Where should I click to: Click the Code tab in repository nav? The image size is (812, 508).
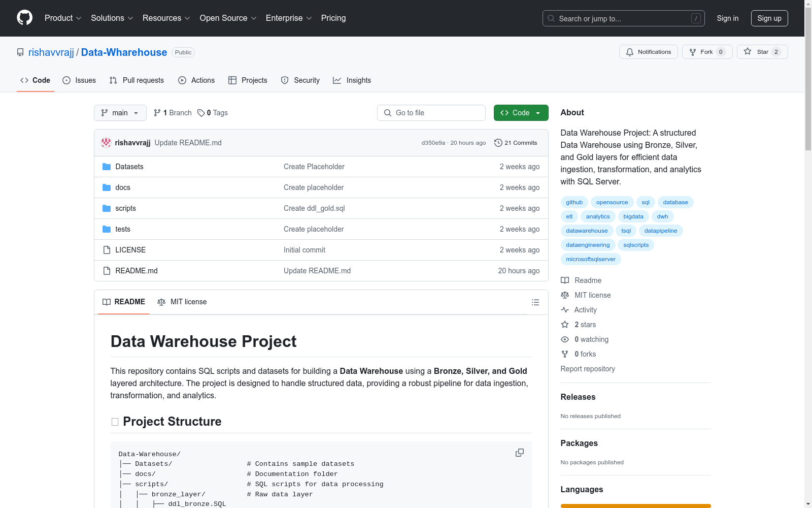tap(36, 80)
